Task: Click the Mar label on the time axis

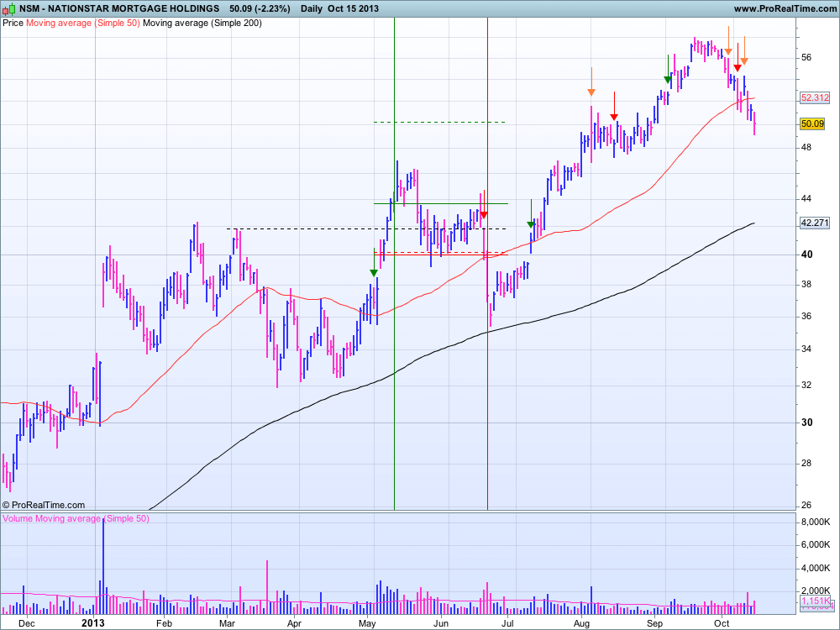Action: tap(228, 623)
